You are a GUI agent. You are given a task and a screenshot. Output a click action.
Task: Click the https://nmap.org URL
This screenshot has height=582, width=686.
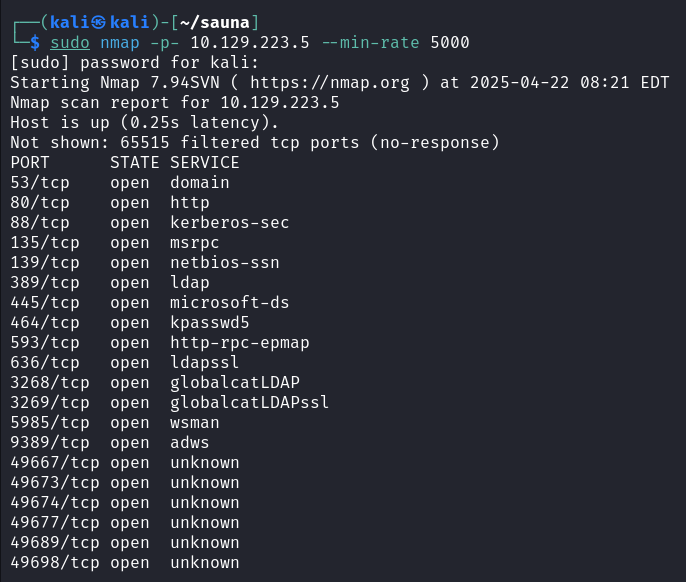(x=330, y=82)
